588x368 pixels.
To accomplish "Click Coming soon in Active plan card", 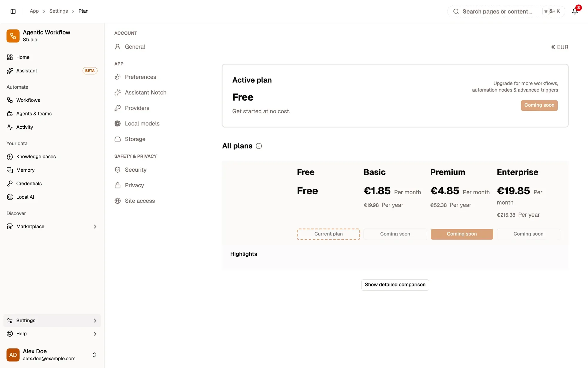I will [x=539, y=105].
